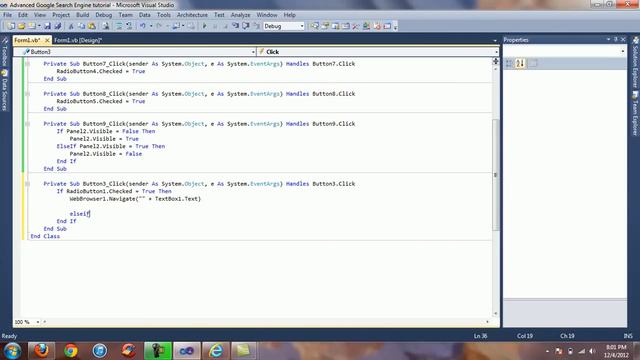
Task: Open the Debug menu
Action: (104, 15)
